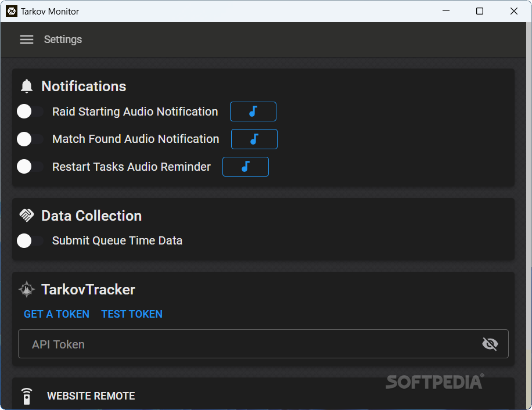Click the Settings page title
This screenshot has width=532, height=410.
click(63, 39)
